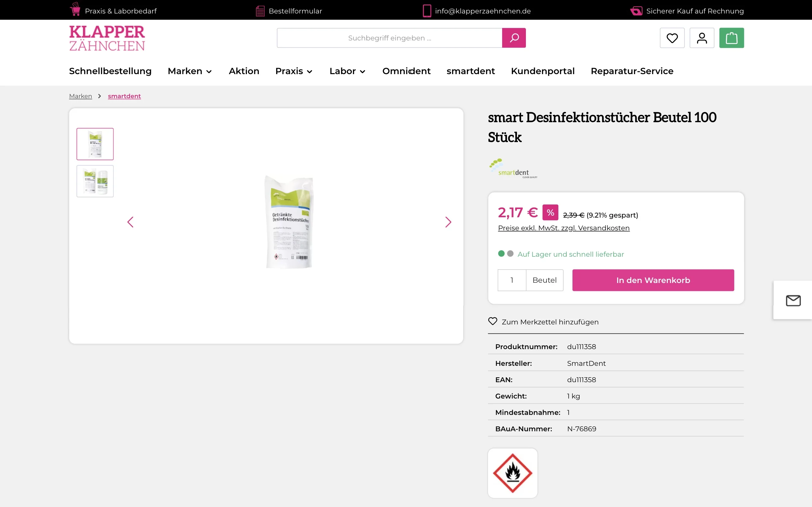Expand the Praxis dropdown menu
The width and height of the screenshot is (812, 507).
tap(294, 71)
